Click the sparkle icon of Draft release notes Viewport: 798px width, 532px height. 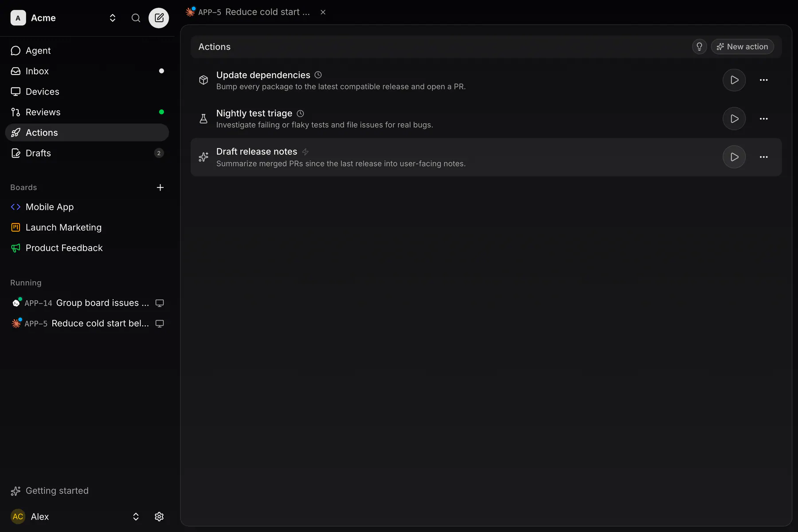click(x=203, y=157)
